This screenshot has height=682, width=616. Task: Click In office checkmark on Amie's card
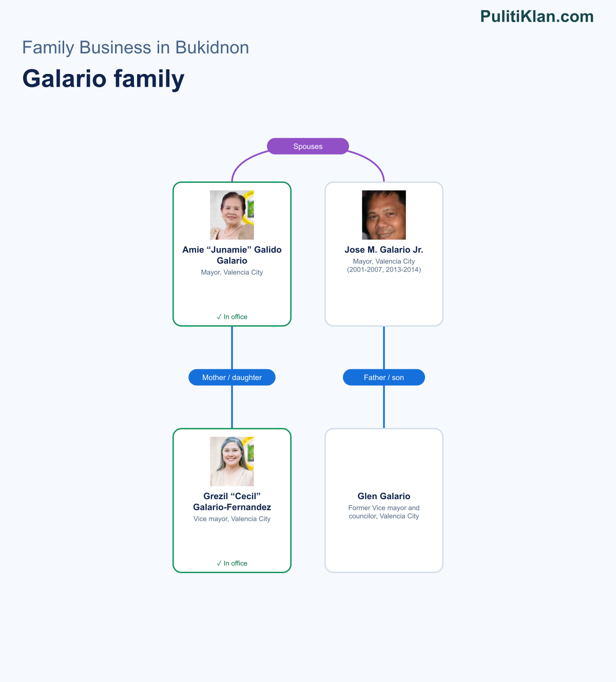(x=232, y=317)
